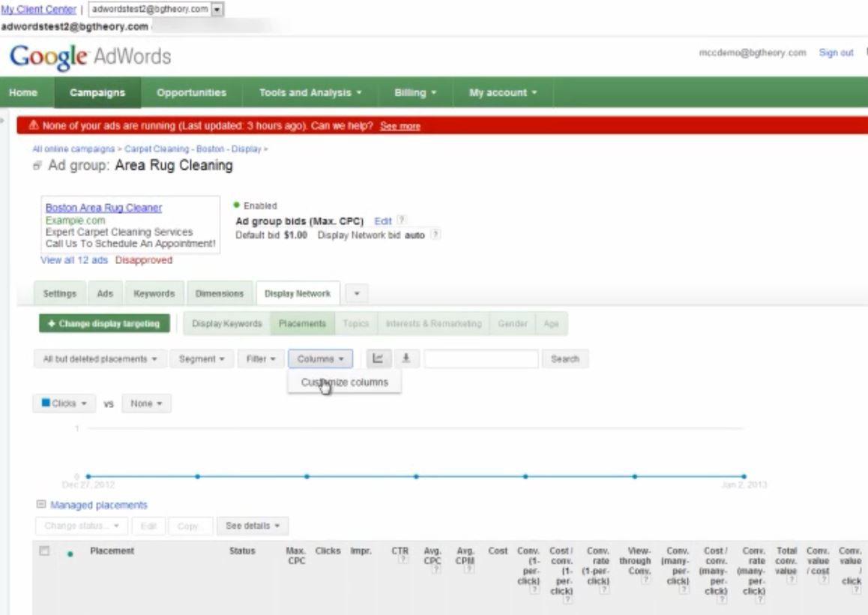
Task: Tick the select-all placements checkbox
Action: 44,550
